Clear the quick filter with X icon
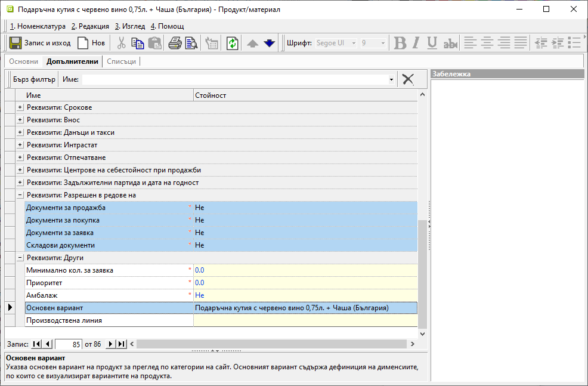 click(408, 79)
